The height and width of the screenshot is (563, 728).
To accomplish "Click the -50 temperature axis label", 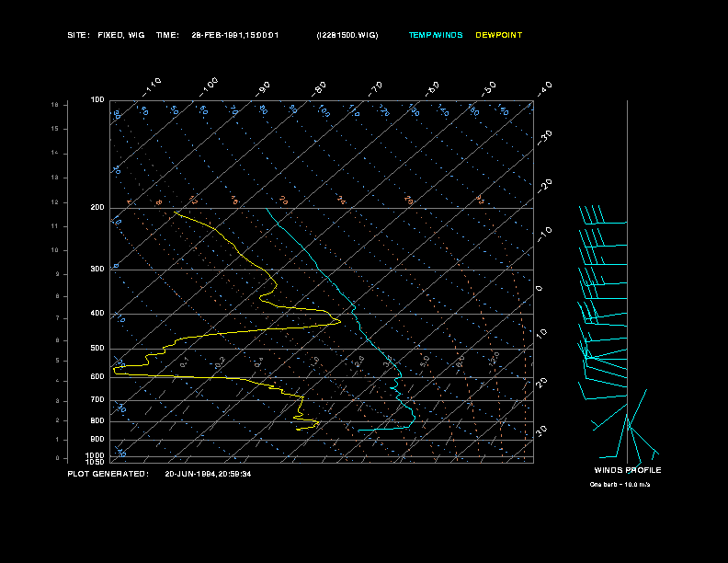I will (x=488, y=89).
